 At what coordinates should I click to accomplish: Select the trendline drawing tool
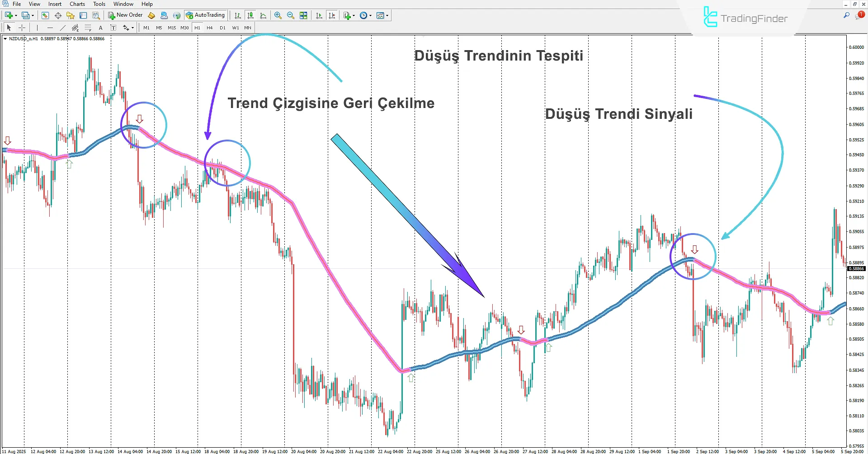tap(62, 28)
